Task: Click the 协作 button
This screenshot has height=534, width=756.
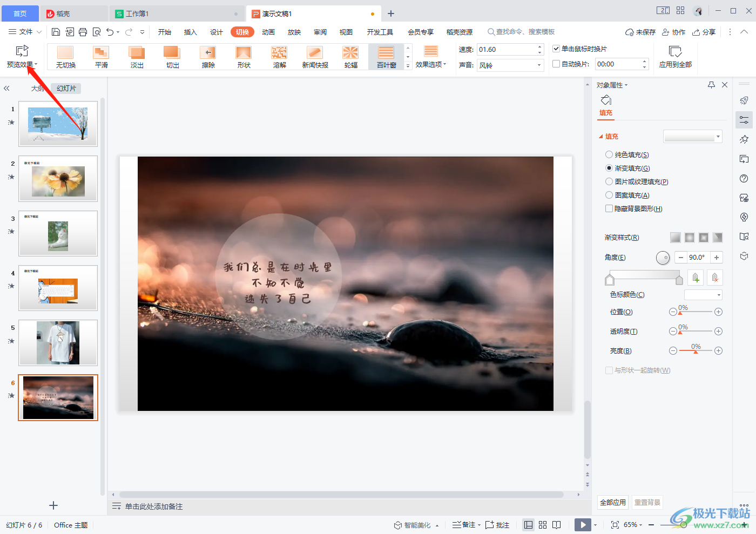Action: pos(673,32)
